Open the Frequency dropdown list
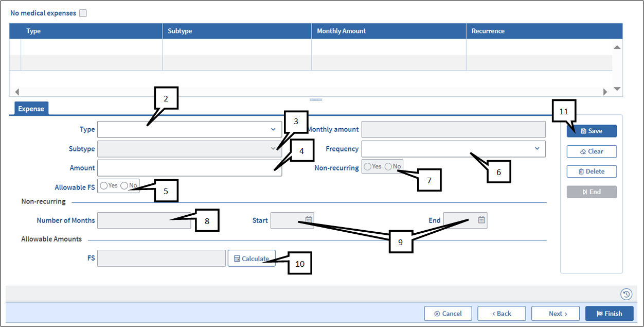The height and width of the screenshot is (327, 644). pos(454,149)
